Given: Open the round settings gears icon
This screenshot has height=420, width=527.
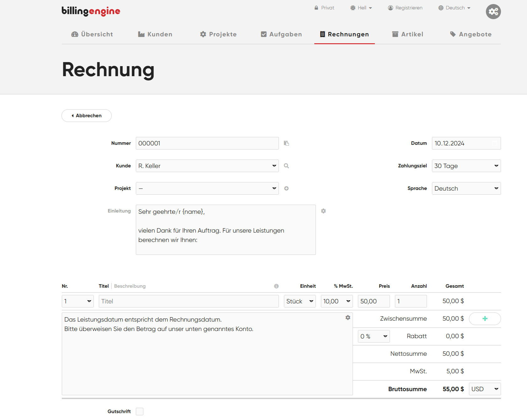Looking at the screenshot, I should click(493, 12).
